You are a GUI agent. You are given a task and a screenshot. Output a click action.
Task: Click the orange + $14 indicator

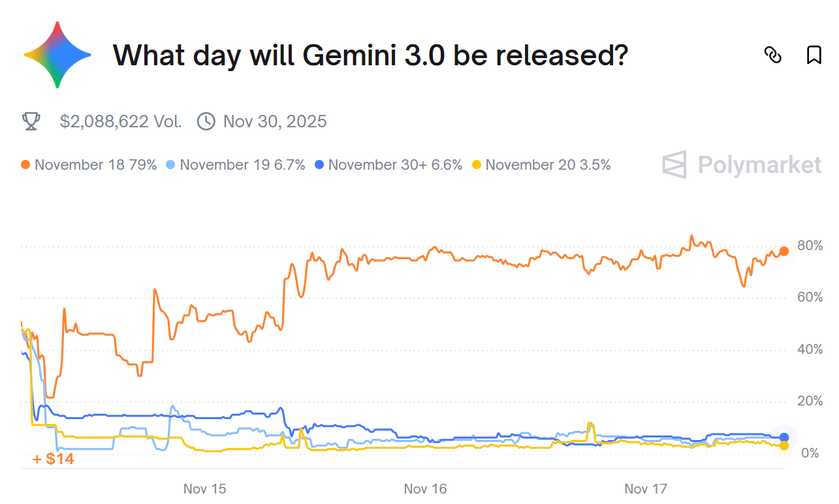point(53,460)
